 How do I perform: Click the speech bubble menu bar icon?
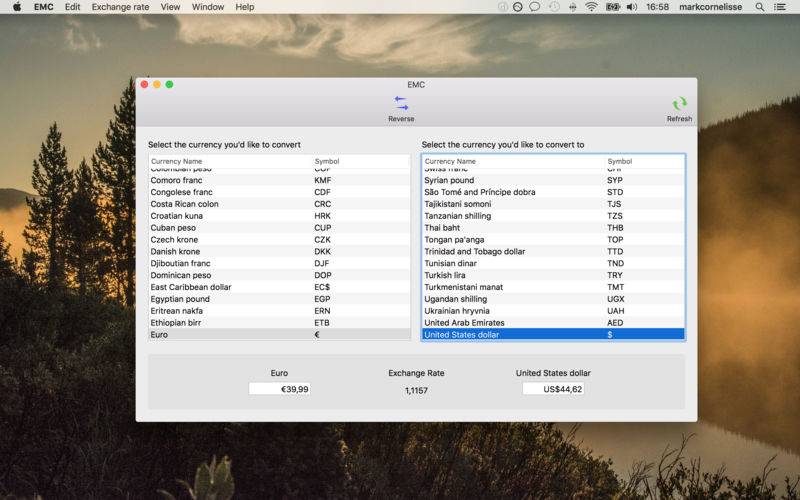click(534, 7)
